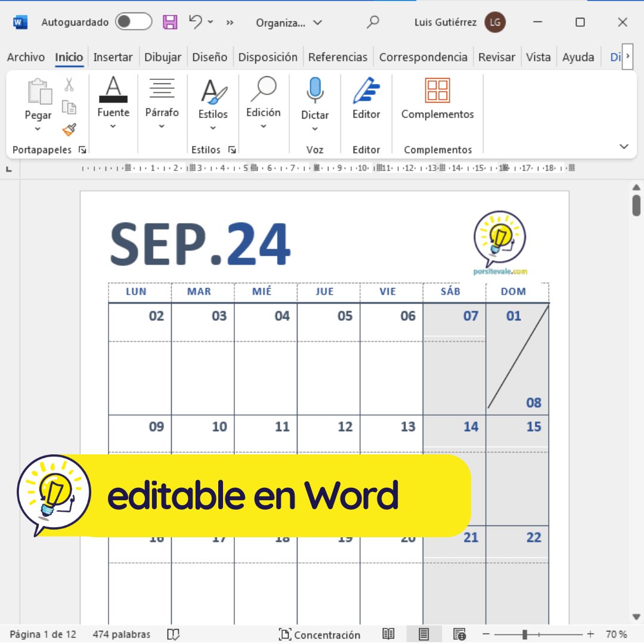Click the SÁB column header

click(x=451, y=292)
